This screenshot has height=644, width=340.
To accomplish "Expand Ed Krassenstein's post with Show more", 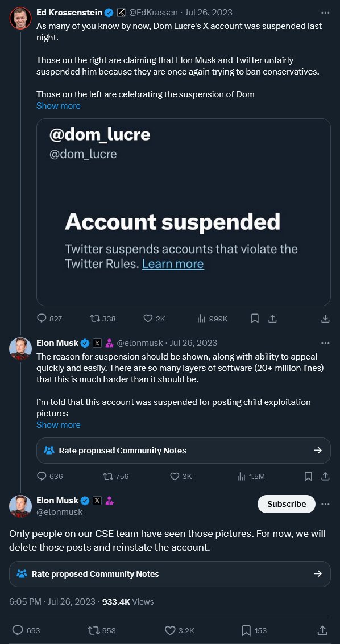I will click(59, 106).
